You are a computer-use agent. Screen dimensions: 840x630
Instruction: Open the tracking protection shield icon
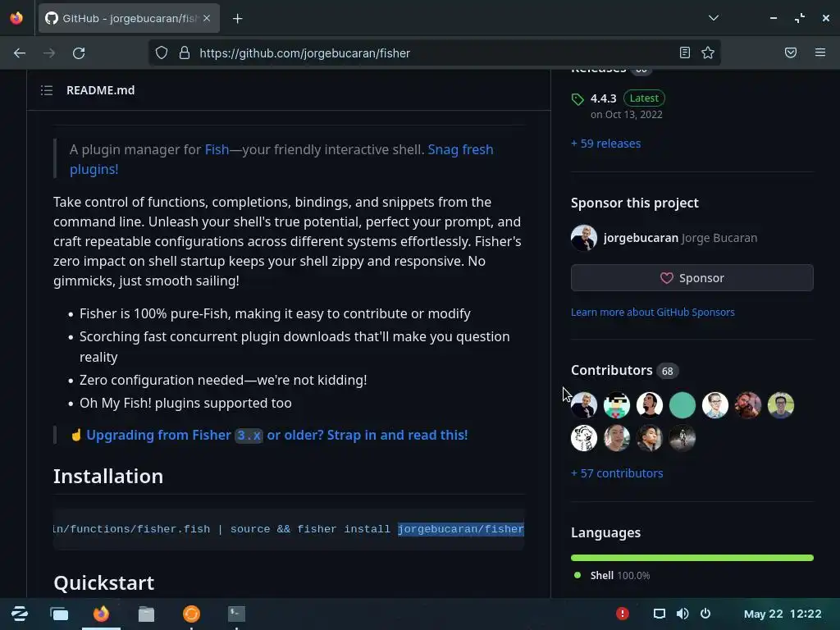tap(162, 53)
